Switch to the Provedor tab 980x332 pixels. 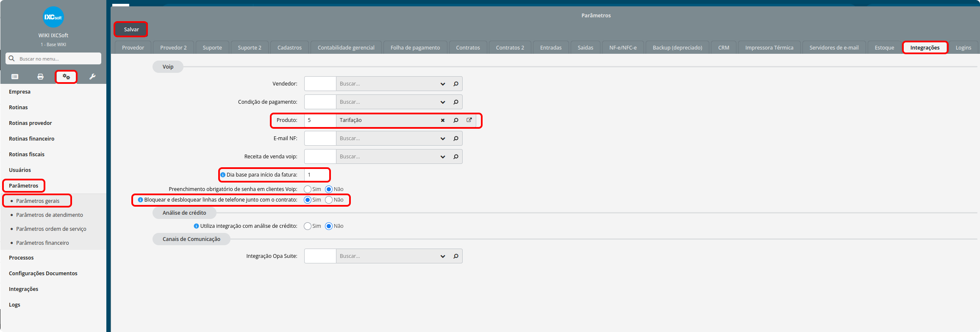[133, 47]
